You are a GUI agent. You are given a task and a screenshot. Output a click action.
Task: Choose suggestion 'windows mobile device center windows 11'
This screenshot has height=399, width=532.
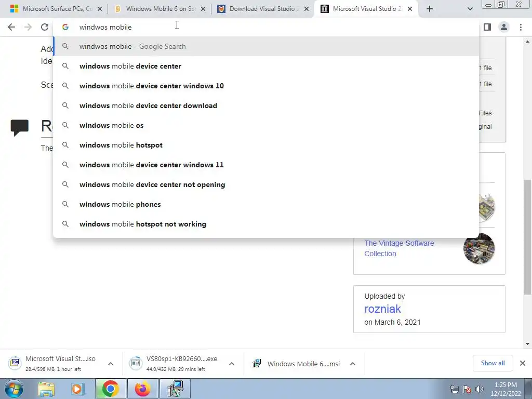266,165
